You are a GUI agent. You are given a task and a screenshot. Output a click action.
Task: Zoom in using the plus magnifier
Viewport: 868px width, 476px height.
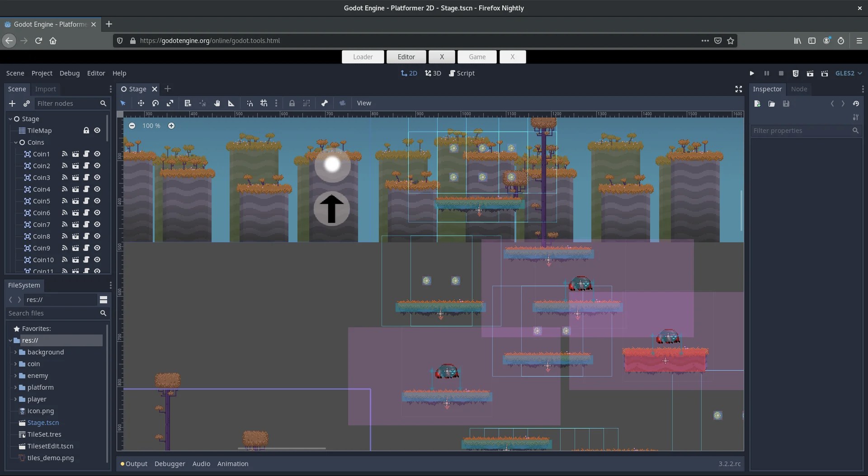click(x=171, y=126)
